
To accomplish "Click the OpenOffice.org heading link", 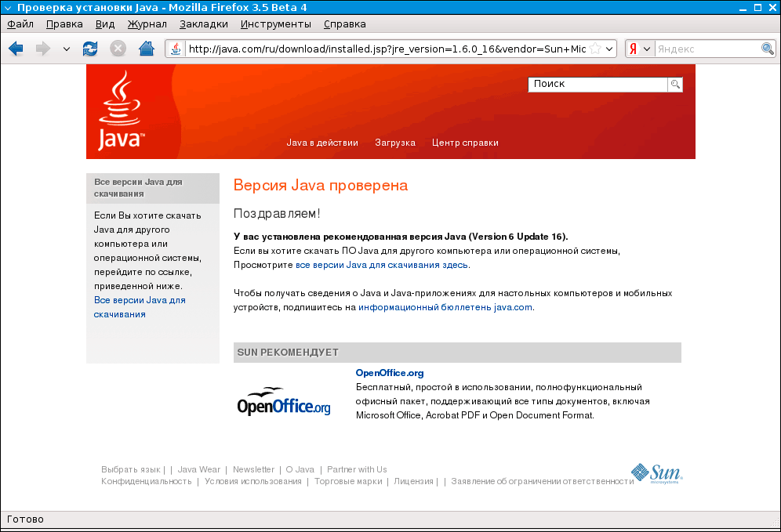I will (390, 373).
